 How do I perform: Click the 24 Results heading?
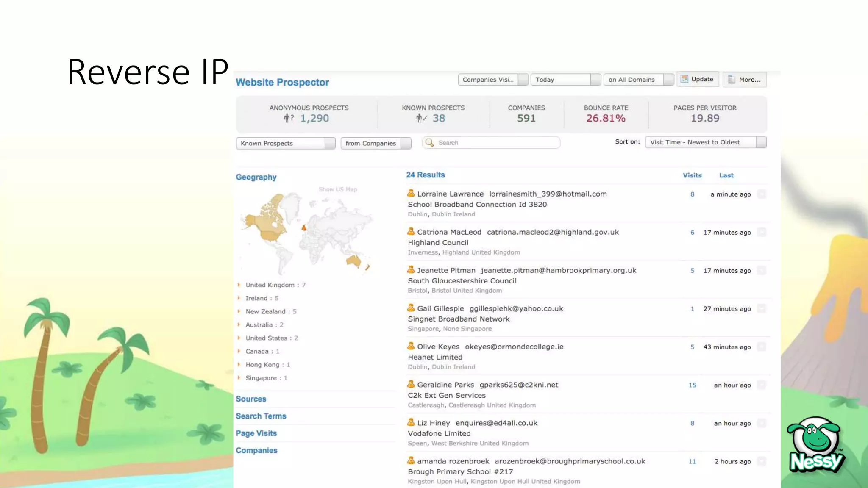click(x=426, y=175)
